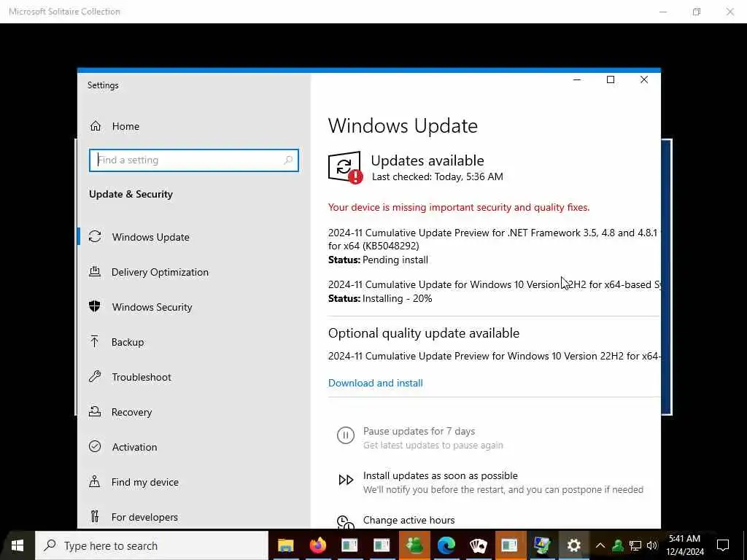Viewport: 747px width, 560px height.
Task: Click the taskbar search box
Action: point(152,545)
